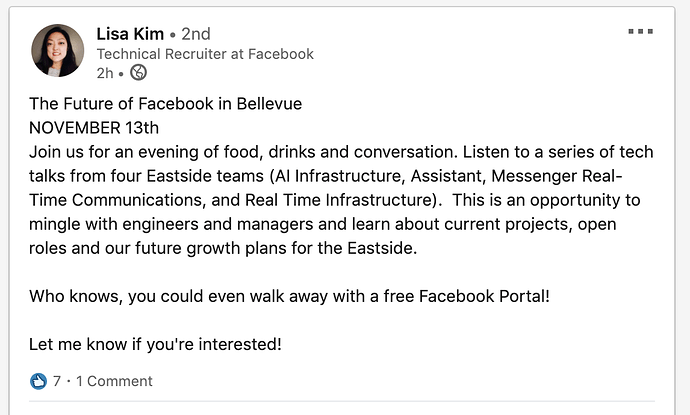Select Technical Recruiter at Facebook headline

[x=205, y=54]
